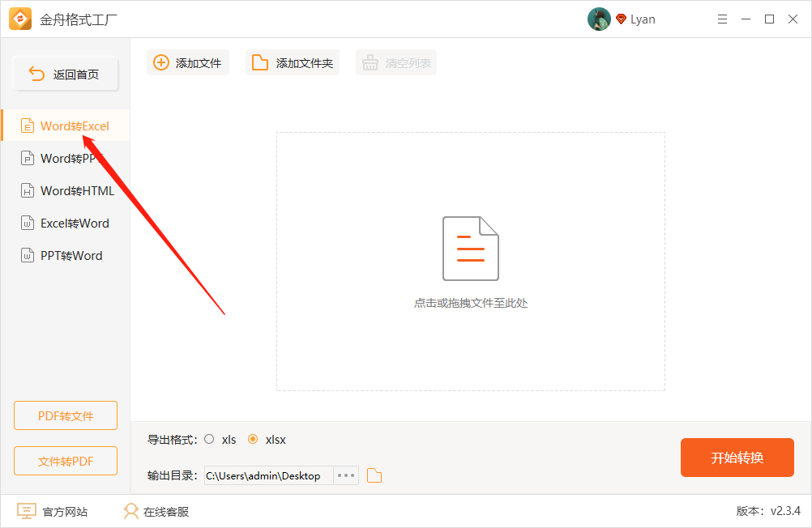Click the red VIP diamond badge

point(621,19)
